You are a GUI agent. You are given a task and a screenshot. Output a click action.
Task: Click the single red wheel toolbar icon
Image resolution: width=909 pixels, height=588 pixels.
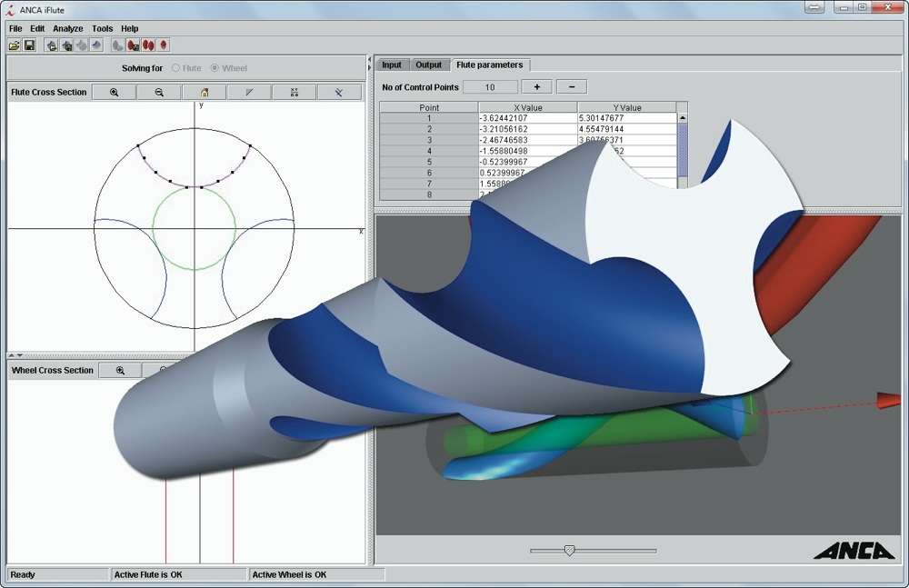pos(164,45)
